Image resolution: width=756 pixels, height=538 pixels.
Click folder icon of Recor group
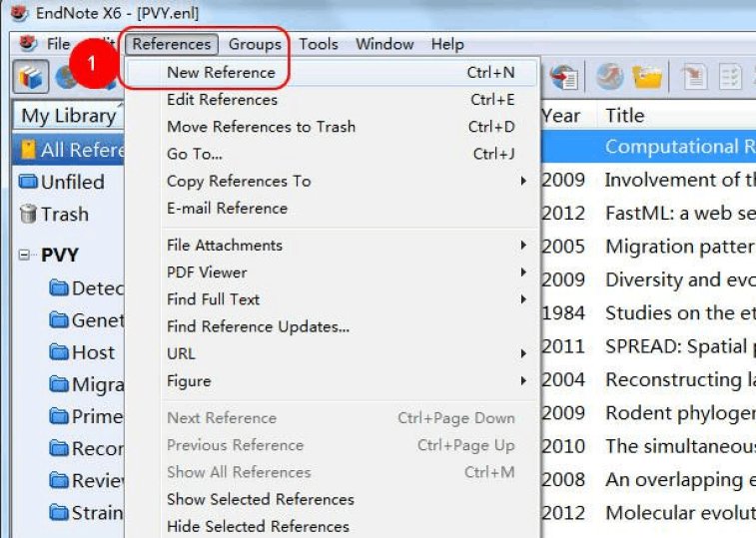pyautogui.click(x=59, y=448)
